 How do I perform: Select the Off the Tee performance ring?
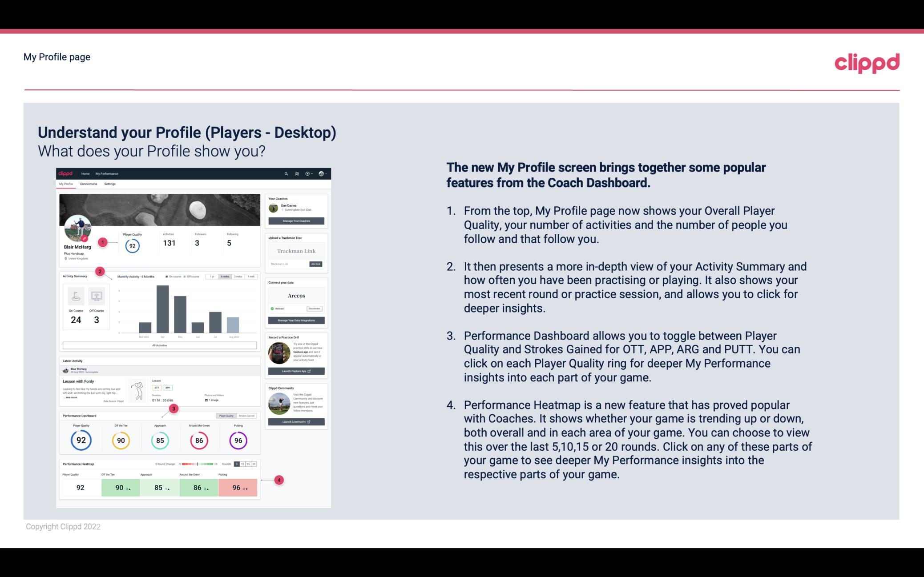tap(120, 439)
